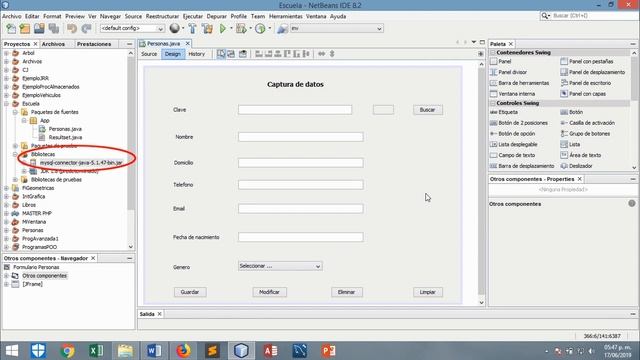Collapse the Contenedores Swing palette section
Viewport: 640px width, 360px height.
pos(493,53)
